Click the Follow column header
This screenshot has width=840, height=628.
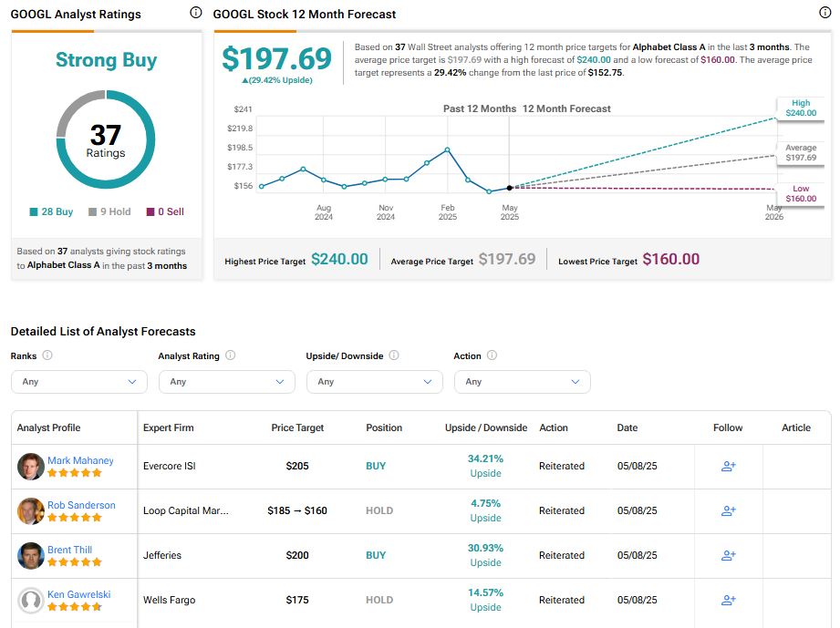pos(728,427)
